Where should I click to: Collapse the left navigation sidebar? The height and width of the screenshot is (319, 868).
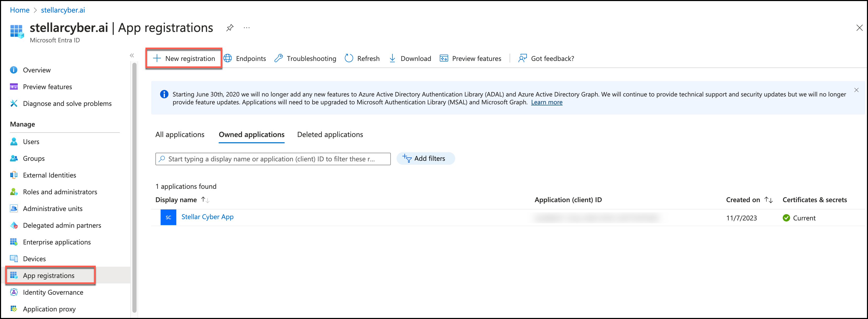click(132, 56)
